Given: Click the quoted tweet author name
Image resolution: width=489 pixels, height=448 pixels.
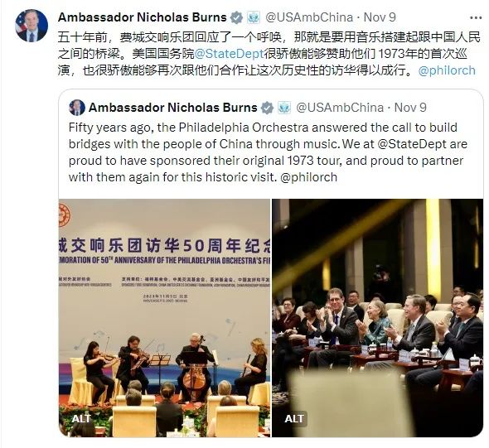Looking at the screenshot, I should pyautogui.click(x=173, y=108).
